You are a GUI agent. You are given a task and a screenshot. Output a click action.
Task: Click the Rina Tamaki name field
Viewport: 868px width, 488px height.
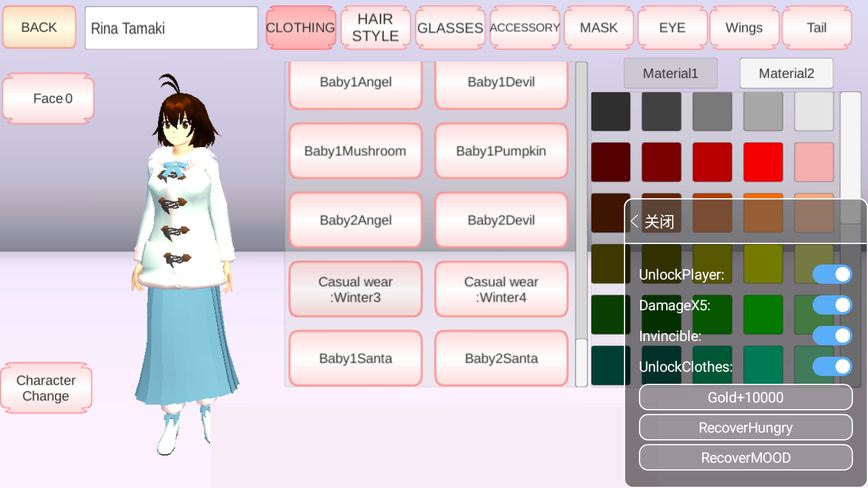(x=171, y=27)
